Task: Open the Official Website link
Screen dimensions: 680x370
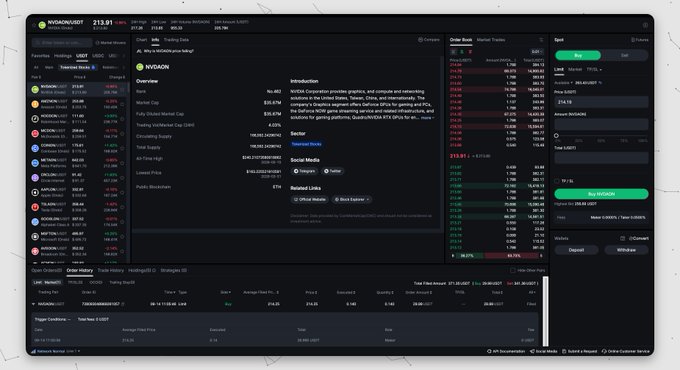Action: click(x=310, y=200)
